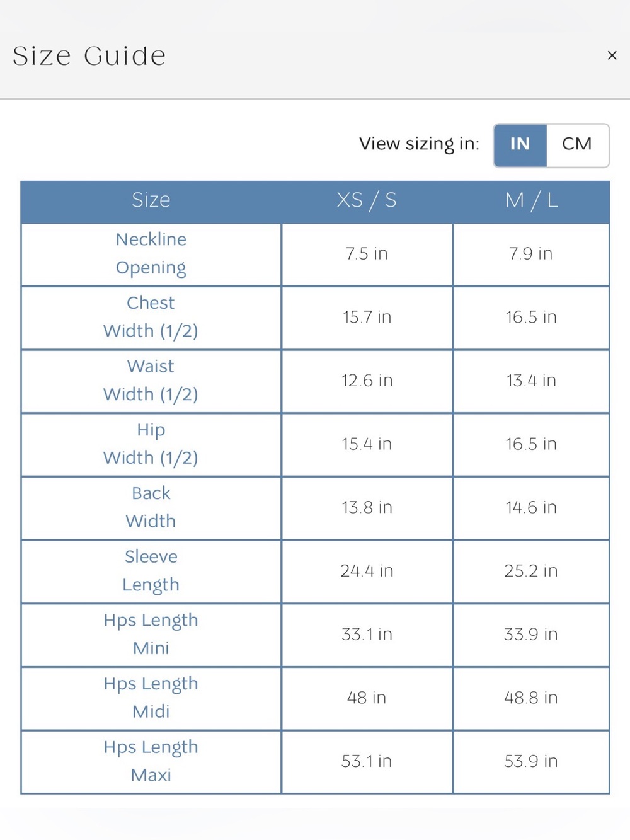This screenshot has width=630, height=840.
Task: Close the Size Guide dialog
Action: [x=612, y=55]
